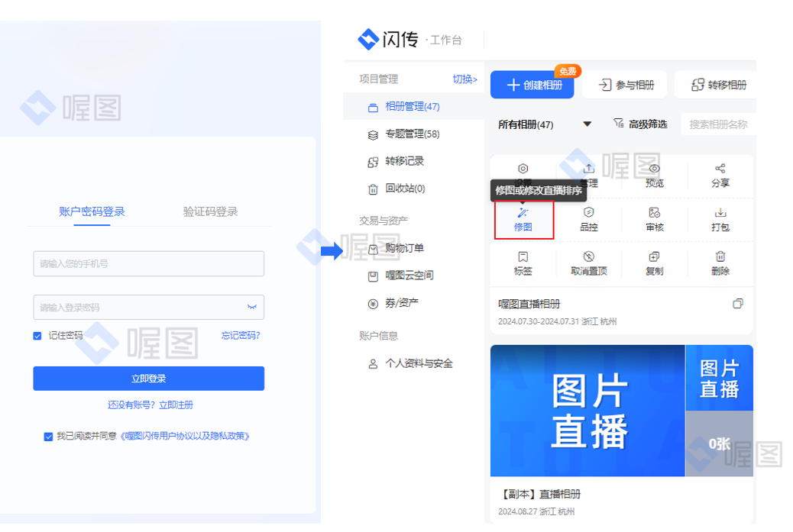
Task: Click 切换> beside 项目管理
Action: (464, 79)
